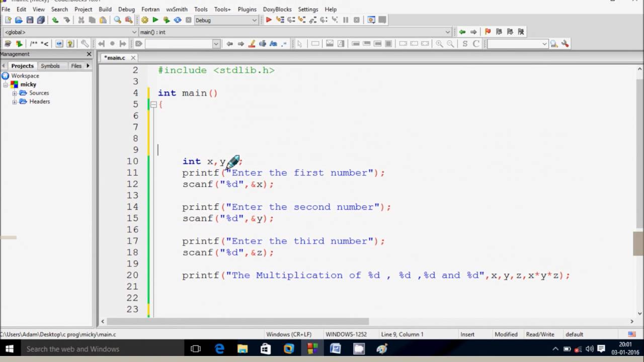
Task: Click the WINDOWS-1252 encoding status entry
Action: (x=346, y=334)
